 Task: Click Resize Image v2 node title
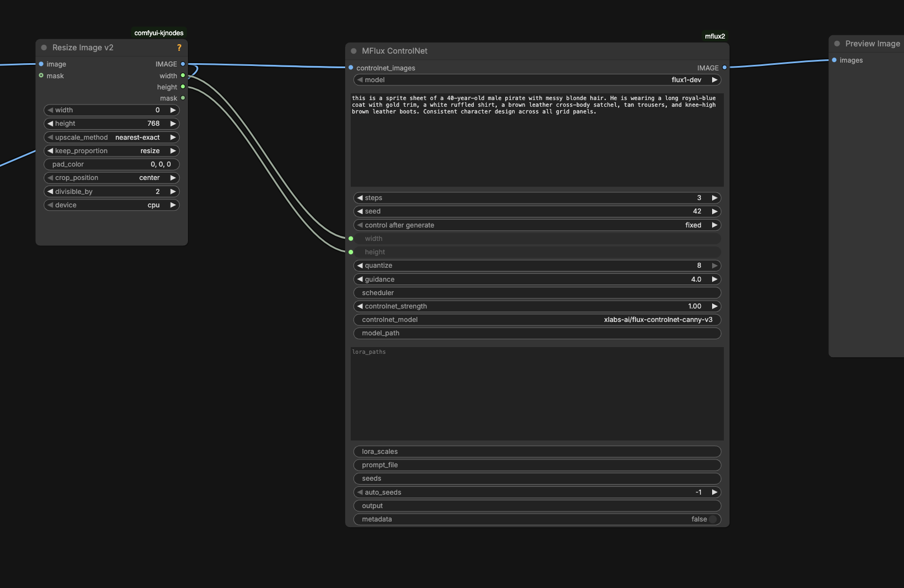pyautogui.click(x=83, y=48)
